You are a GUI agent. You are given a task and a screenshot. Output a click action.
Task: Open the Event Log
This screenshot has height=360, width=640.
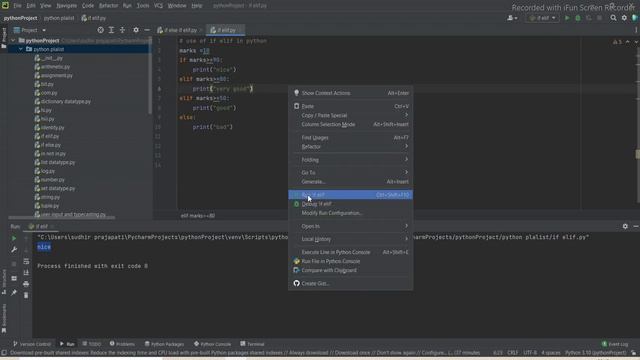click(615, 344)
